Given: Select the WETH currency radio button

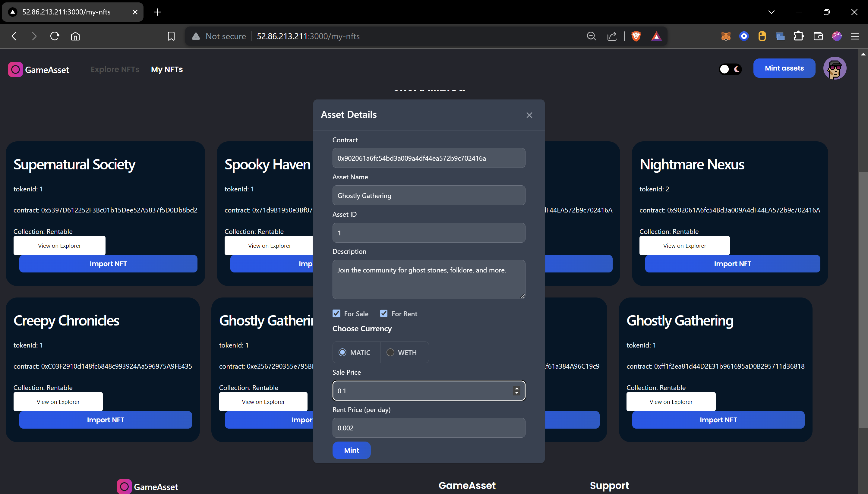Looking at the screenshot, I should coord(390,353).
